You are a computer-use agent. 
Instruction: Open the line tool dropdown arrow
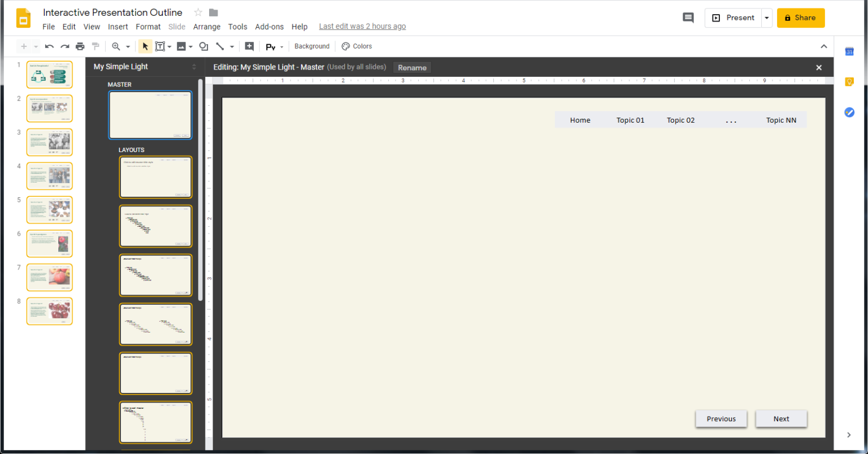click(x=232, y=46)
